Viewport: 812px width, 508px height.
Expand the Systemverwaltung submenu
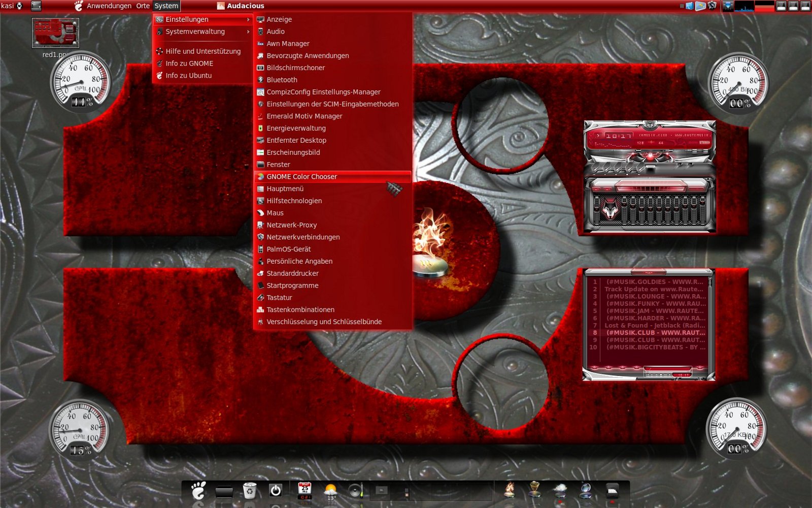(203, 31)
